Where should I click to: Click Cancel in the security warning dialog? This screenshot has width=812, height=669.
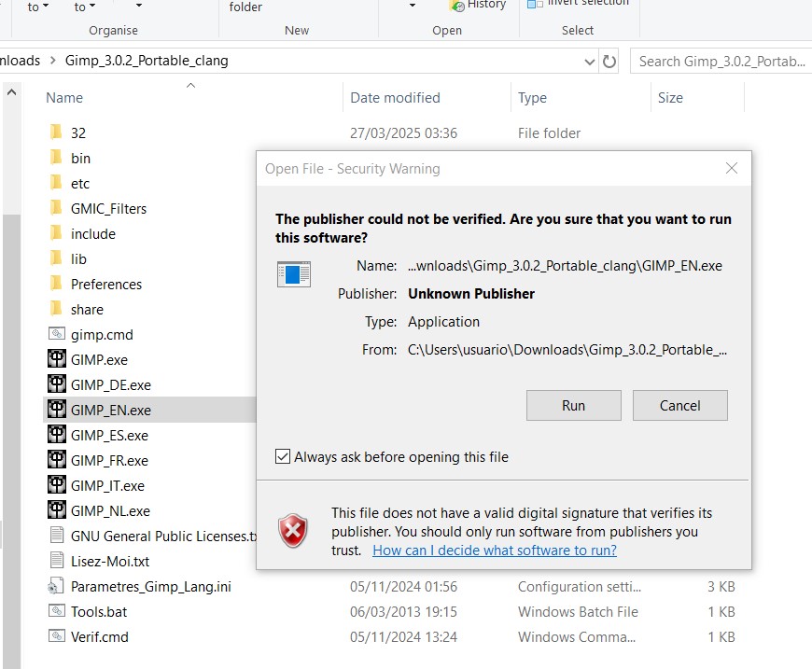(x=679, y=406)
